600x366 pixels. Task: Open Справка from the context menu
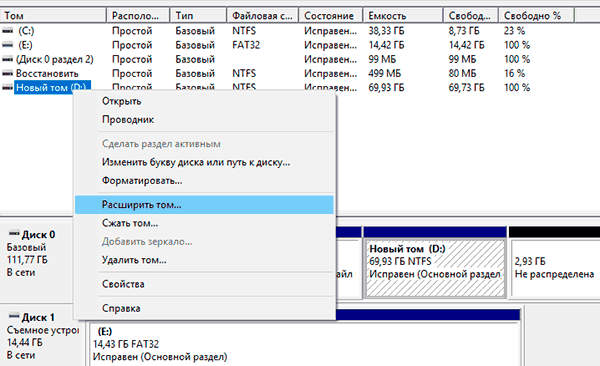[x=204, y=309]
